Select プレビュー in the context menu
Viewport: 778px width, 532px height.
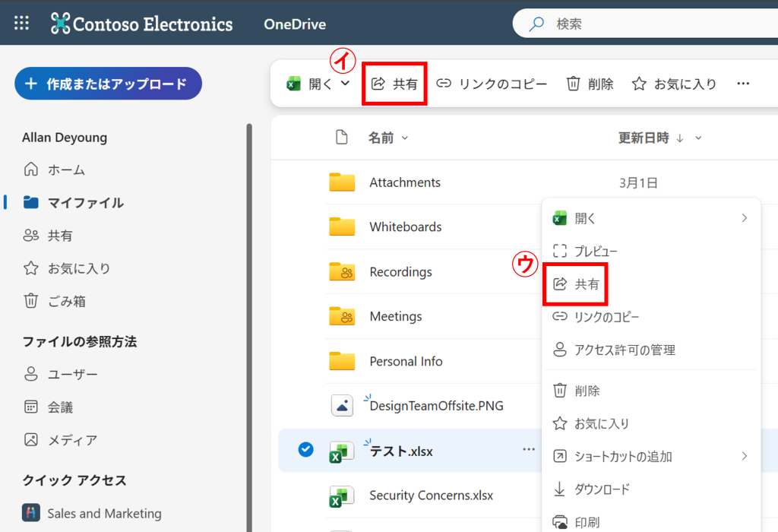click(596, 251)
